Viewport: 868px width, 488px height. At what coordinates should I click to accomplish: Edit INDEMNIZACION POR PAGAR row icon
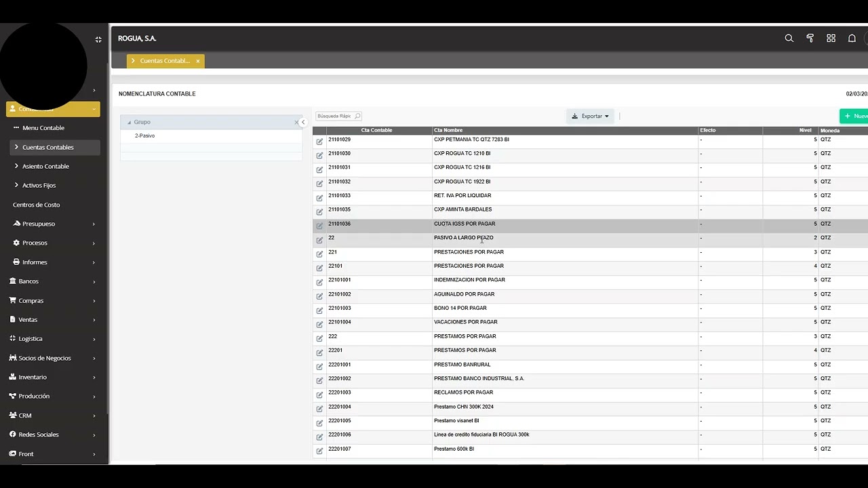[x=319, y=282]
